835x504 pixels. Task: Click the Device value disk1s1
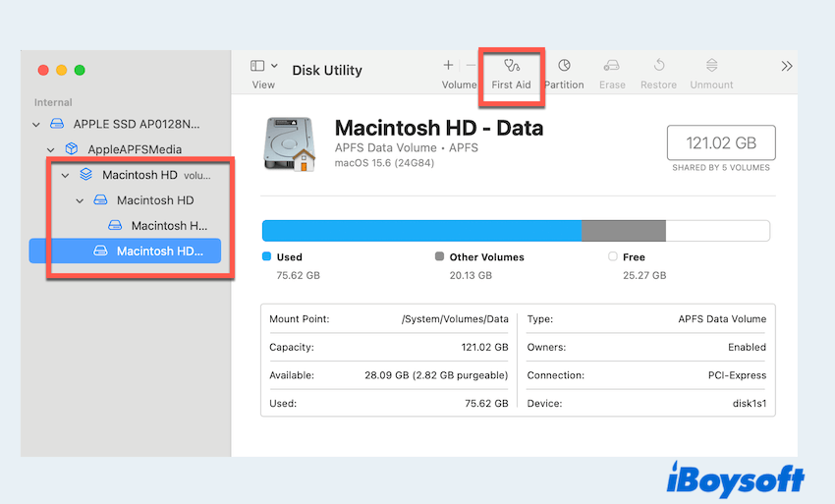pyautogui.click(x=750, y=404)
